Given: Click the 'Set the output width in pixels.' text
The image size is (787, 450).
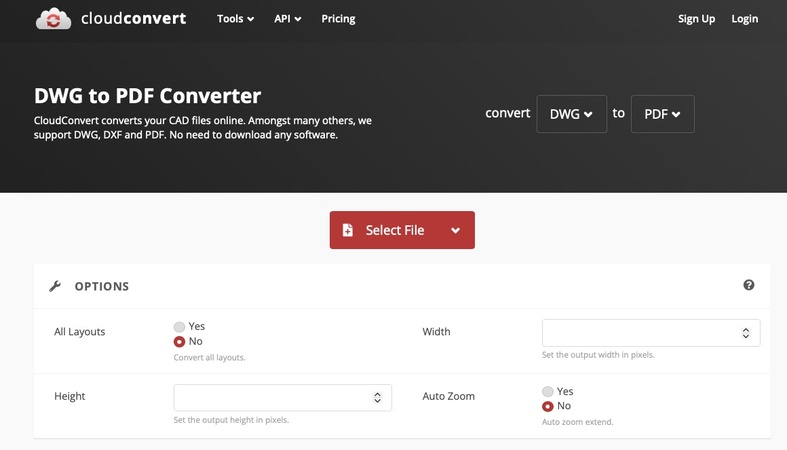Looking at the screenshot, I should pyautogui.click(x=598, y=355).
